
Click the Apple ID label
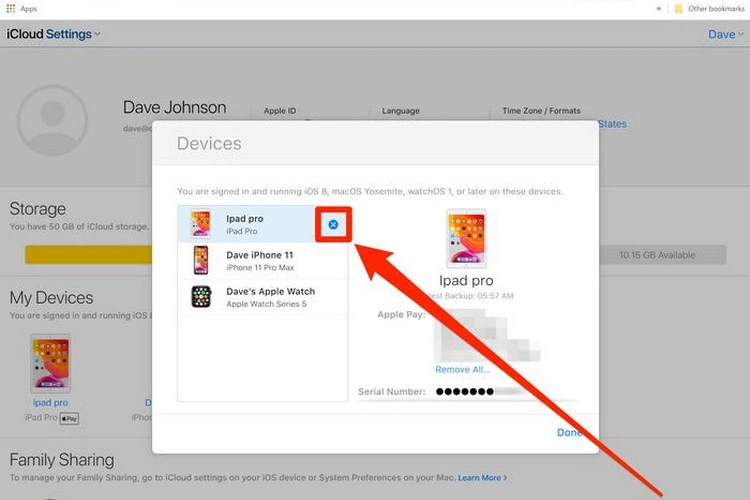coord(280,111)
